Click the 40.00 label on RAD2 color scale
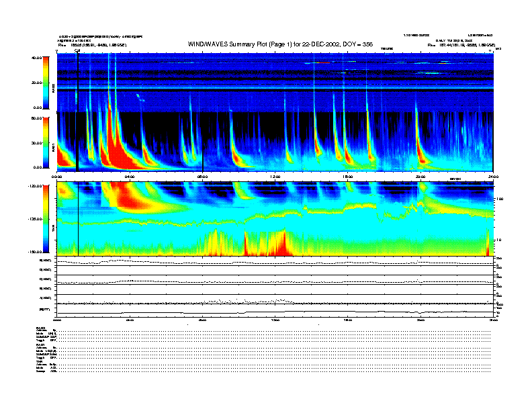 [37, 58]
